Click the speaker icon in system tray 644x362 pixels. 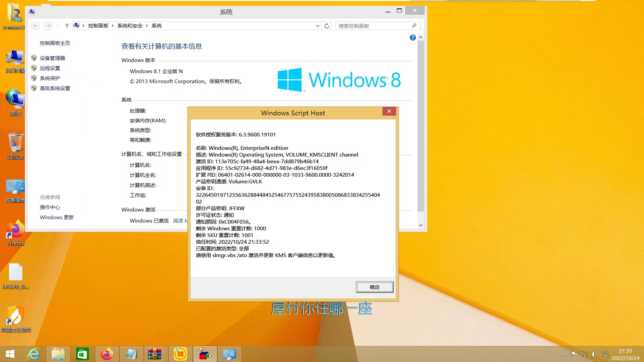click(594, 354)
